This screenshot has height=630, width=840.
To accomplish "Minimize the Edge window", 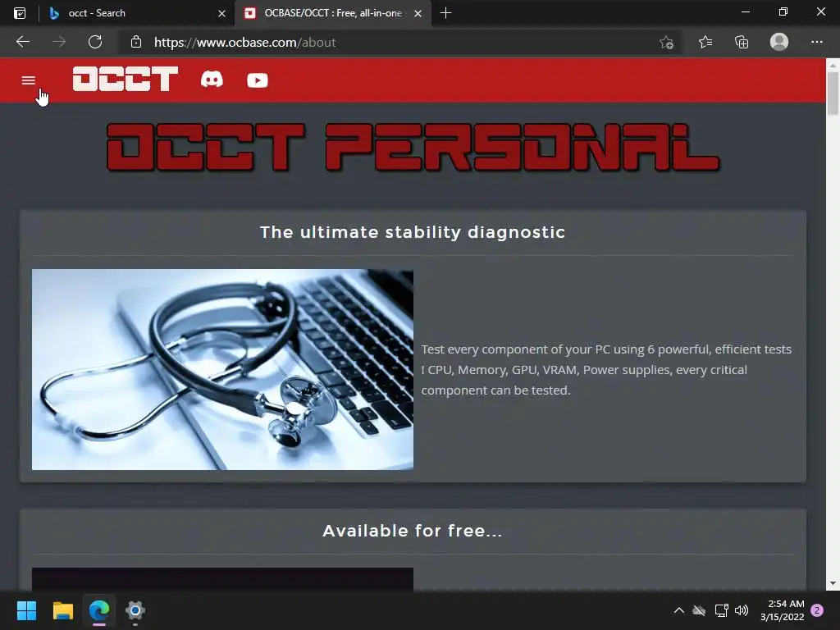I will click(745, 11).
